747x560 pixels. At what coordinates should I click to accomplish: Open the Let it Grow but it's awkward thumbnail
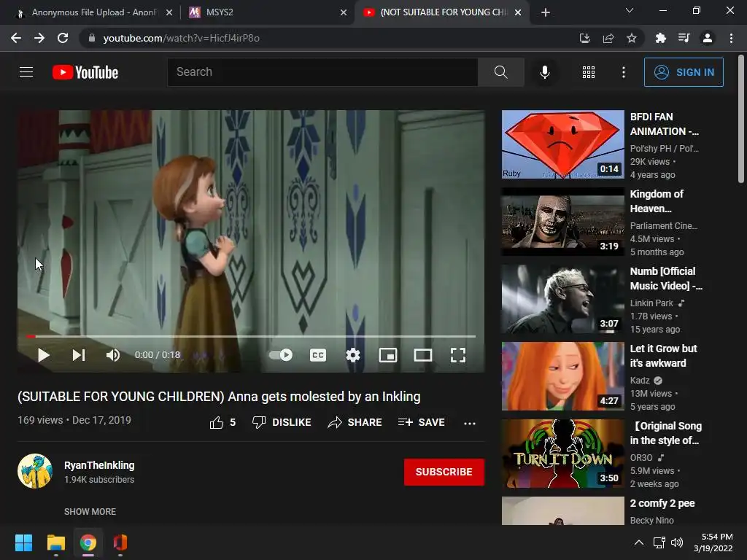tap(562, 376)
